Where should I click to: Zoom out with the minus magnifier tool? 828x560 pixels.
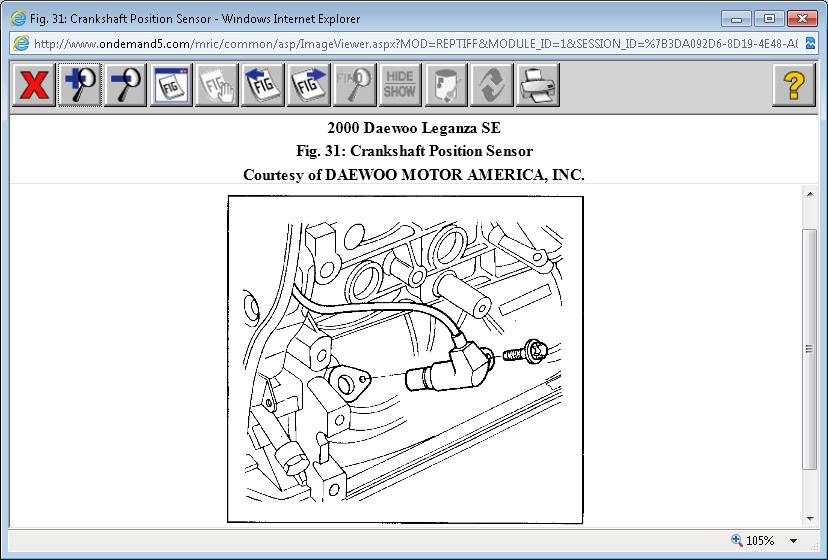pyautogui.click(x=126, y=85)
